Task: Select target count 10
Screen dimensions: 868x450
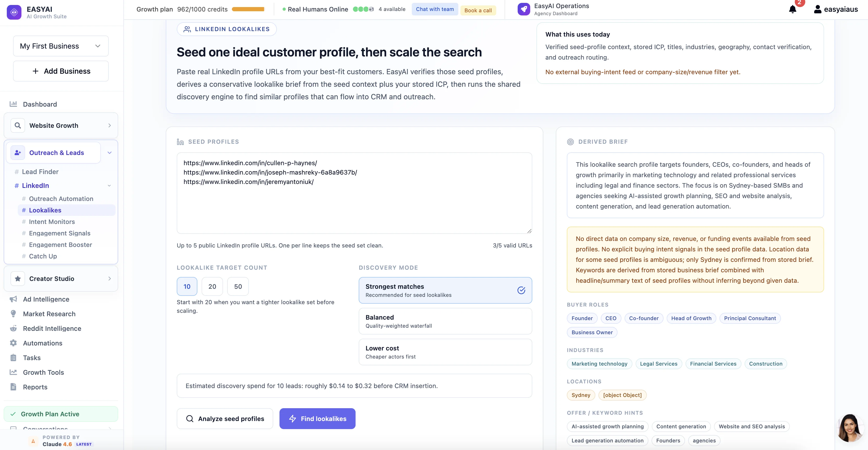Action: tap(187, 286)
